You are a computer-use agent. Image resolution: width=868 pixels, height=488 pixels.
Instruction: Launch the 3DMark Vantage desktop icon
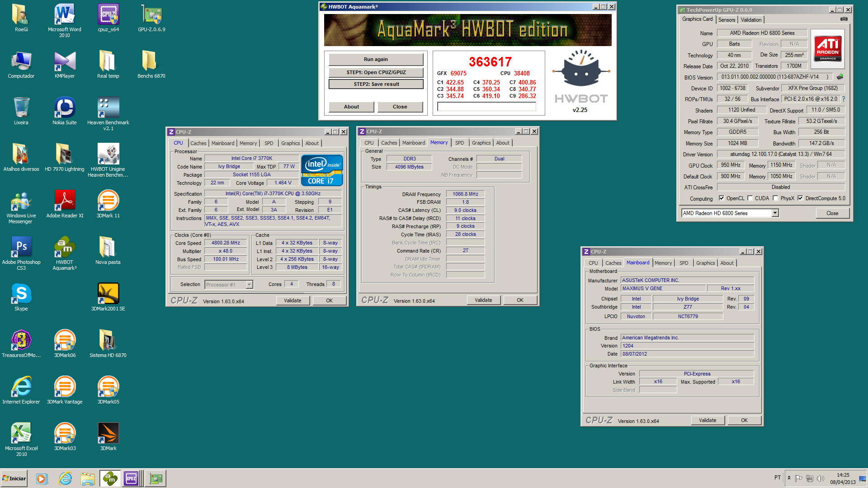click(65, 390)
